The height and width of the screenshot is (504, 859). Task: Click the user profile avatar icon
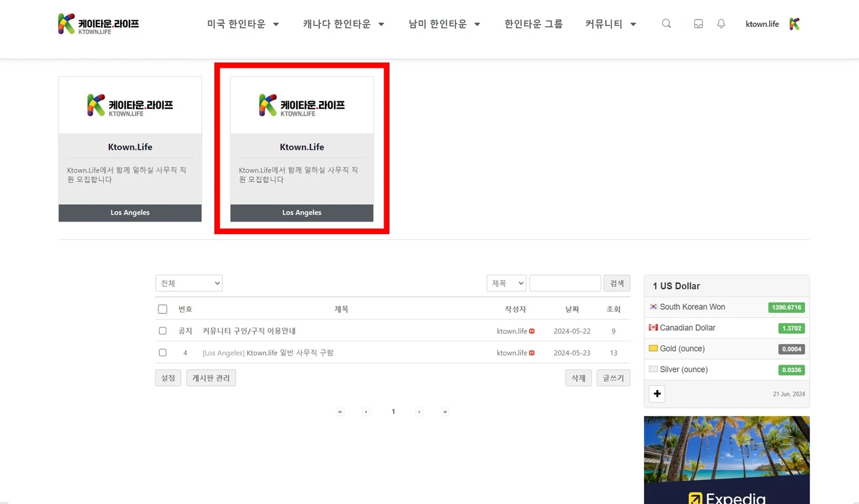[795, 24]
